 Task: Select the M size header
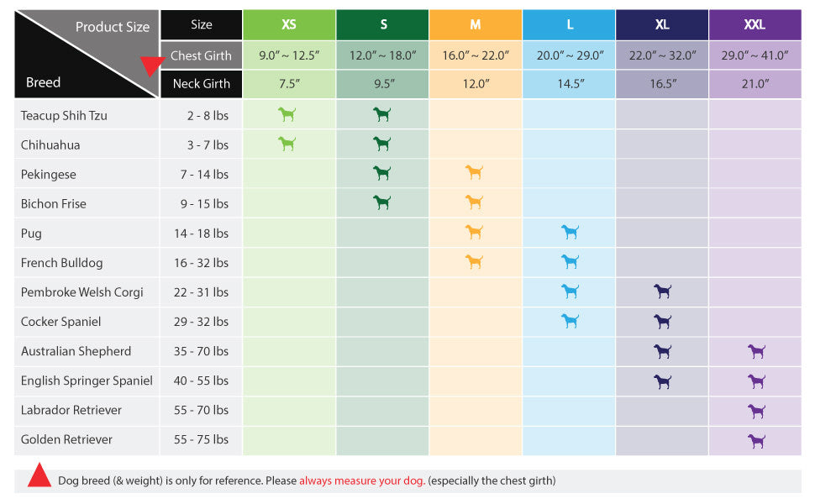[476, 24]
